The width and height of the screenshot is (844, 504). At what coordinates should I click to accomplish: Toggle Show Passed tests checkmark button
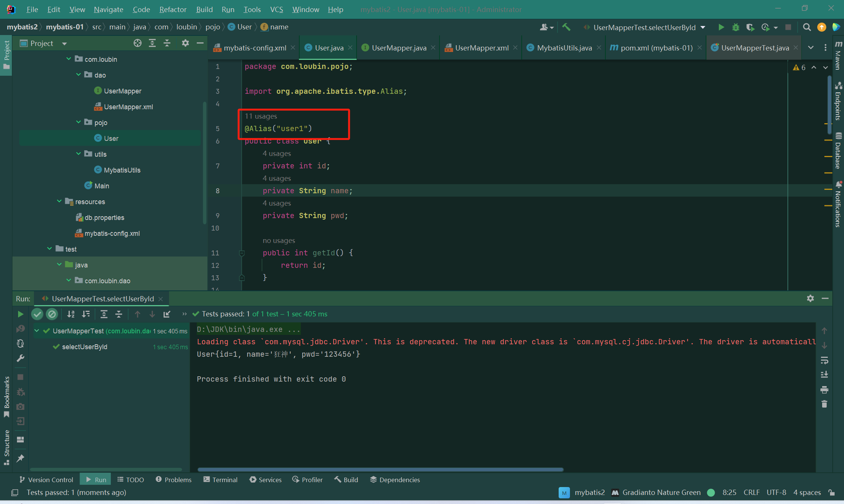pos(37,314)
